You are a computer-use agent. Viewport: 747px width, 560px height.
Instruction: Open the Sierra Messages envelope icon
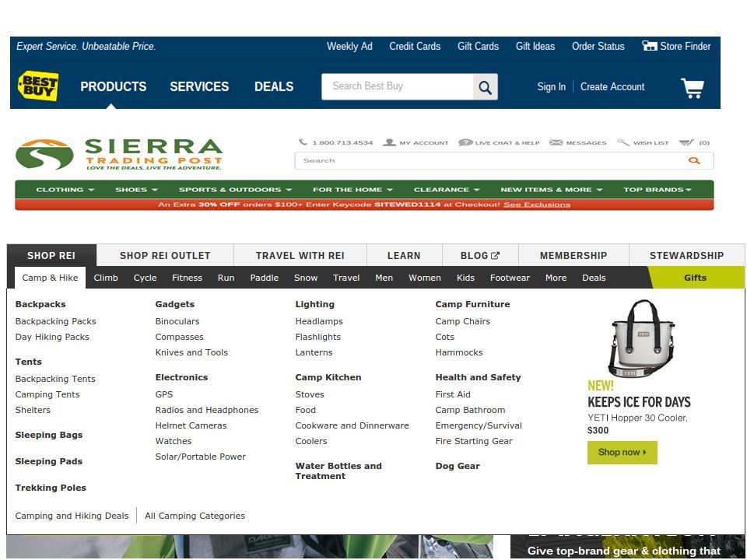556,142
